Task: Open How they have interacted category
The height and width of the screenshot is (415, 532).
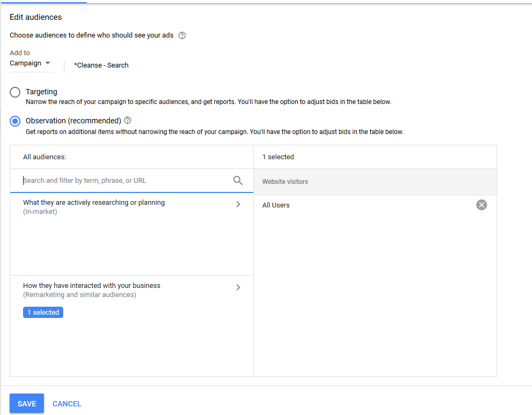Action: click(x=132, y=290)
